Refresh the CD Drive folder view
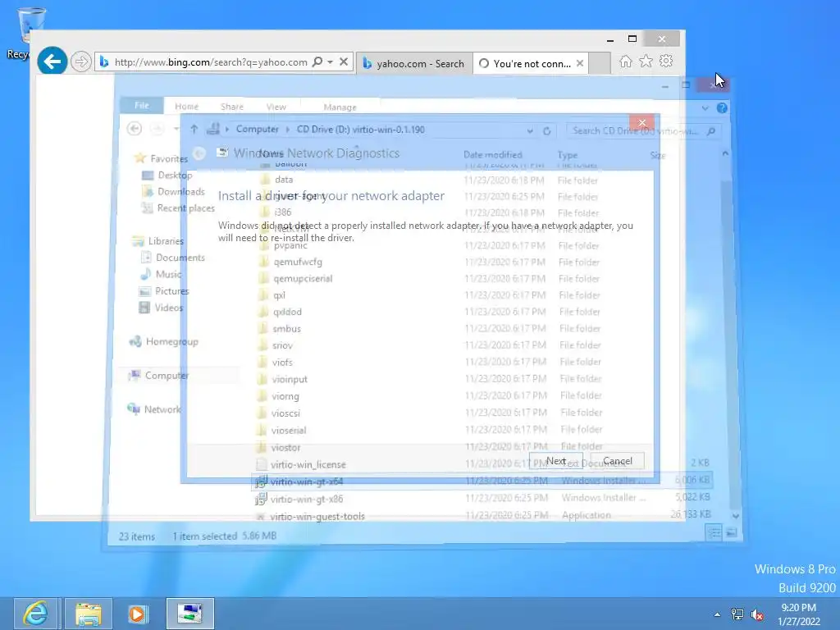Image resolution: width=840 pixels, height=630 pixels. (x=547, y=130)
